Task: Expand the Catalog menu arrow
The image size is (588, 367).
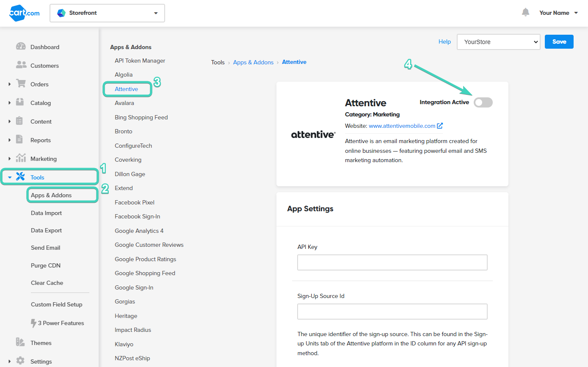Action: click(x=9, y=103)
